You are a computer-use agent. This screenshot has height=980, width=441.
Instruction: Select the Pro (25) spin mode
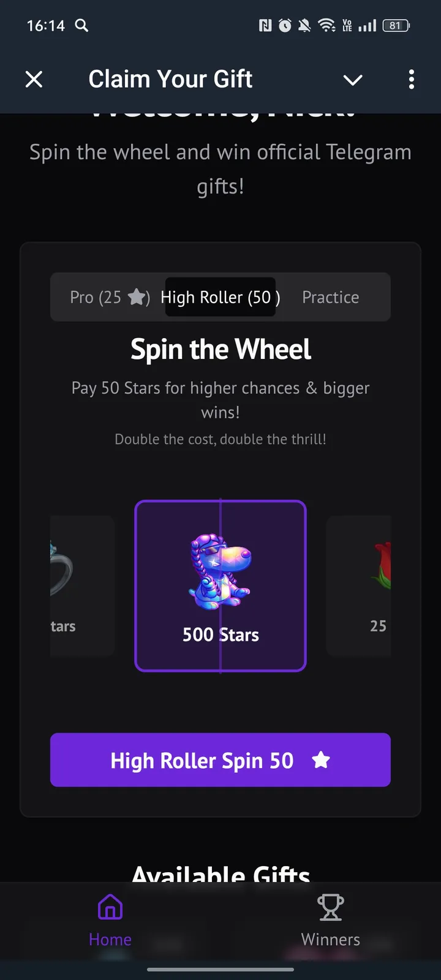[x=110, y=297]
